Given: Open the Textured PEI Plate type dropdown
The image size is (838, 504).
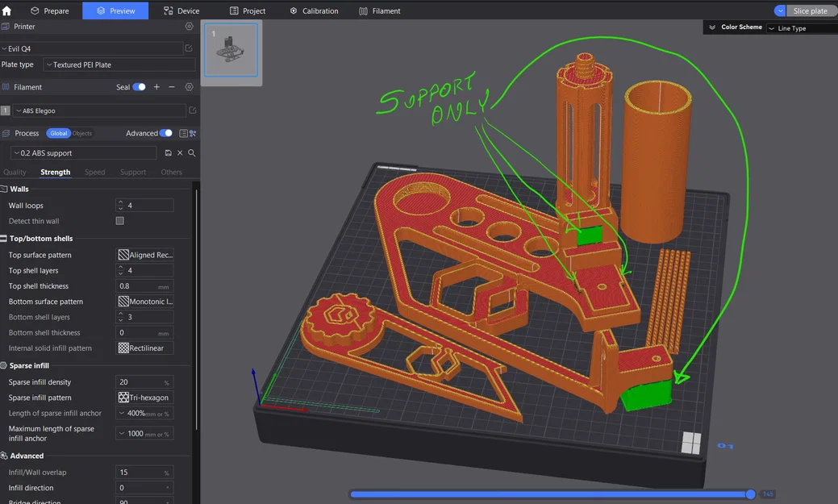Looking at the screenshot, I should [x=119, y=65].
